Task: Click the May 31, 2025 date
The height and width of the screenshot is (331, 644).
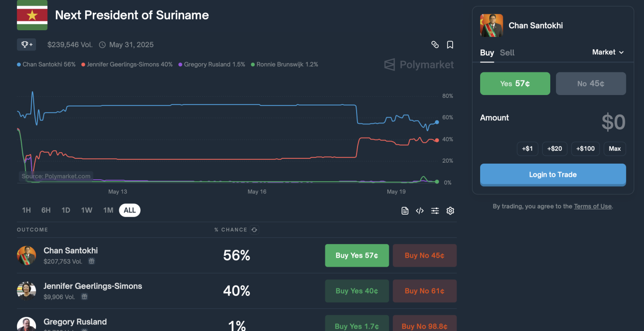Action: click(131, 44)
